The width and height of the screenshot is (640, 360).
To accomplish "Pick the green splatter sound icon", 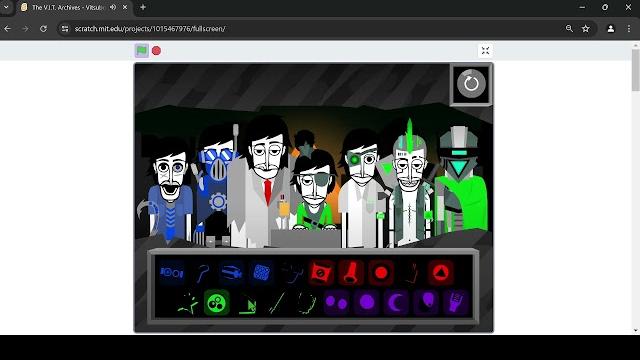I will pyautogui.click(x=187, y=303).
